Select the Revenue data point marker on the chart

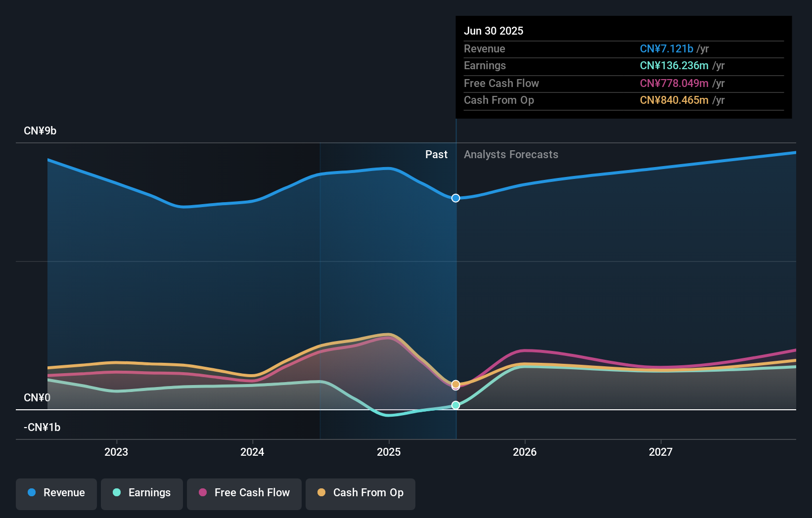[x=455, y=198]
